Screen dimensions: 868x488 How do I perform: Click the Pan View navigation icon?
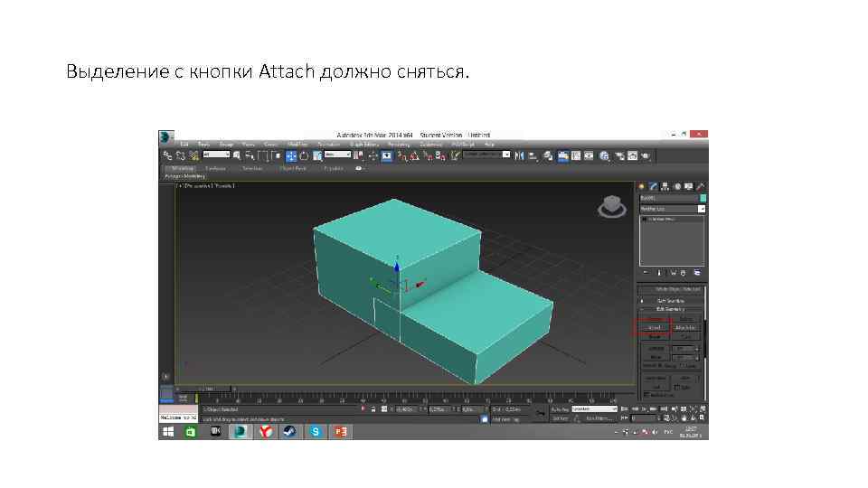pos(684,418)
